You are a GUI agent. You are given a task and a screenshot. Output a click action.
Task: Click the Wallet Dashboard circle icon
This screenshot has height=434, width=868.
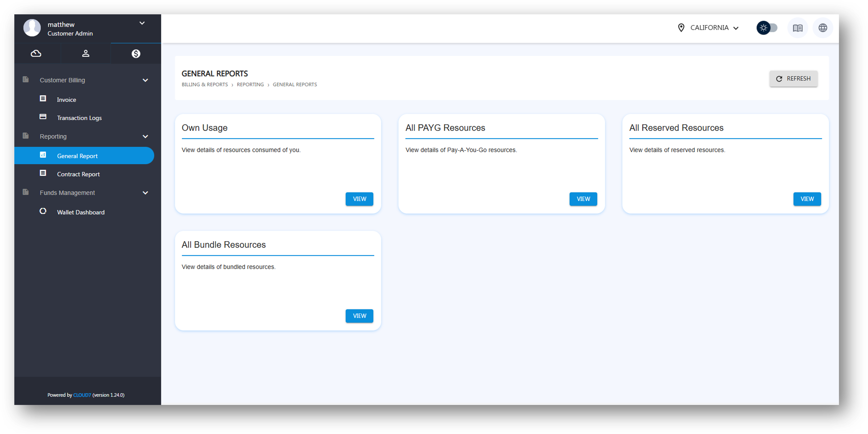pos(43,211)
